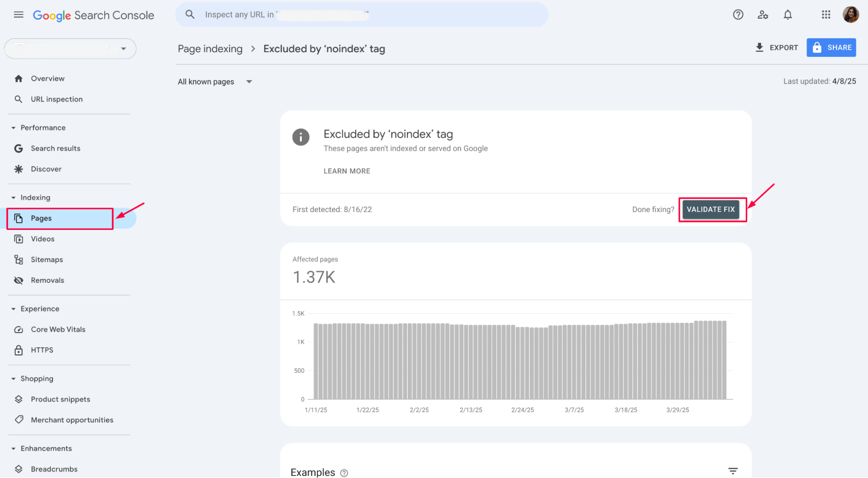Click into the Inspect any URL field
Viewport: 868px width, 478px height.
pos(361,14)
